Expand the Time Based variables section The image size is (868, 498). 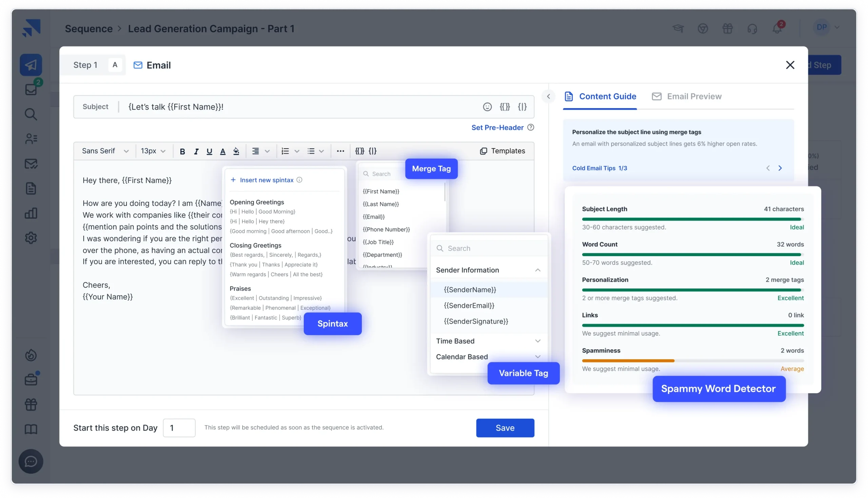click(x=538, y=341)
